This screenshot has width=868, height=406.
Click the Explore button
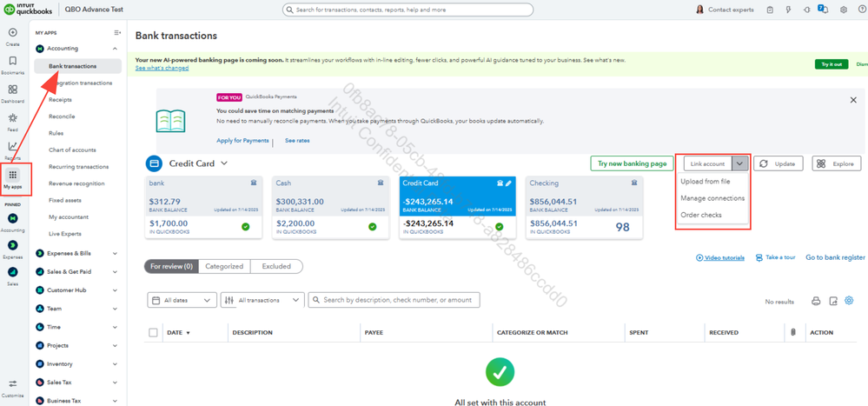837,164
